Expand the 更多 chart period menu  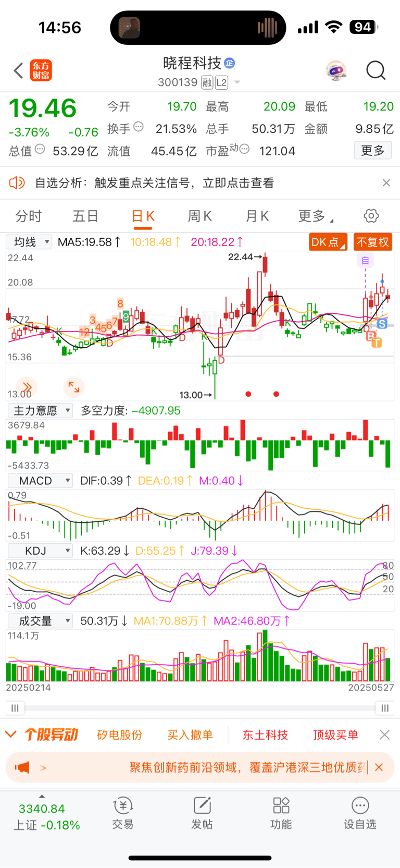click(x=316, y=216)
